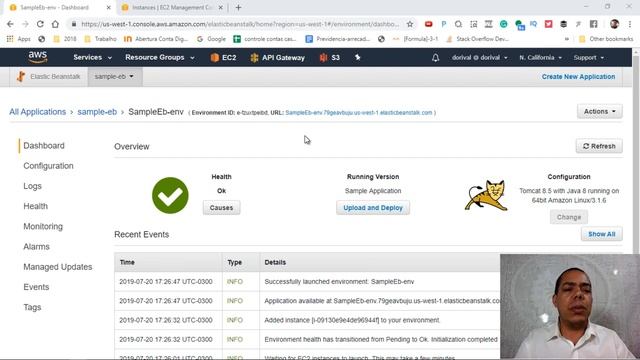Click Upload and Deploy button
Screen dimensions: 640x360
[373, 208]
